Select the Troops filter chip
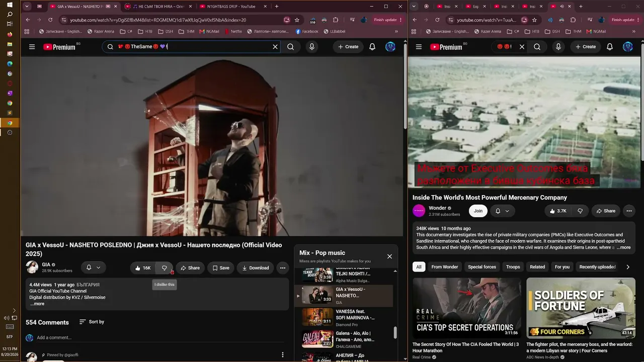644x362 pixels. (x=513, y=267)
